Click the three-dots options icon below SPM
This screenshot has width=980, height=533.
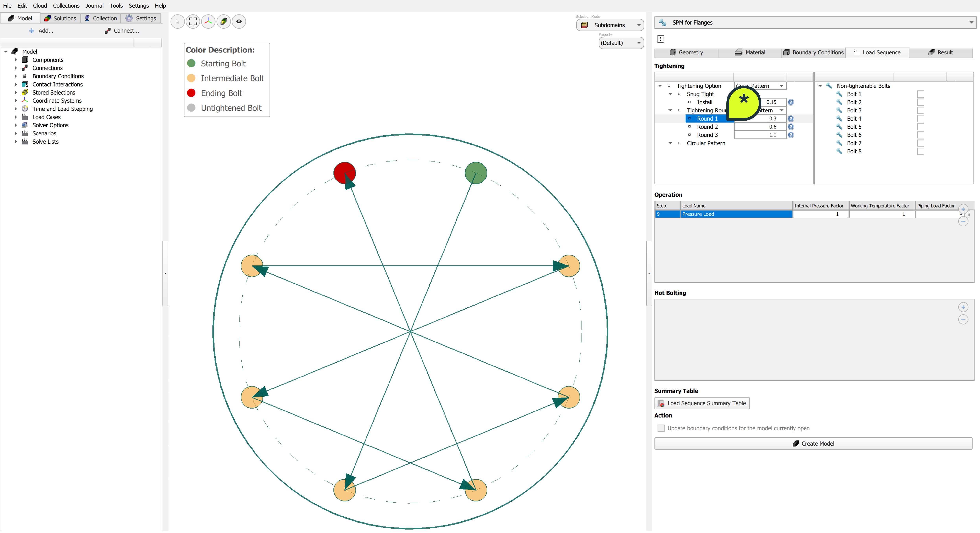point(660,39)
